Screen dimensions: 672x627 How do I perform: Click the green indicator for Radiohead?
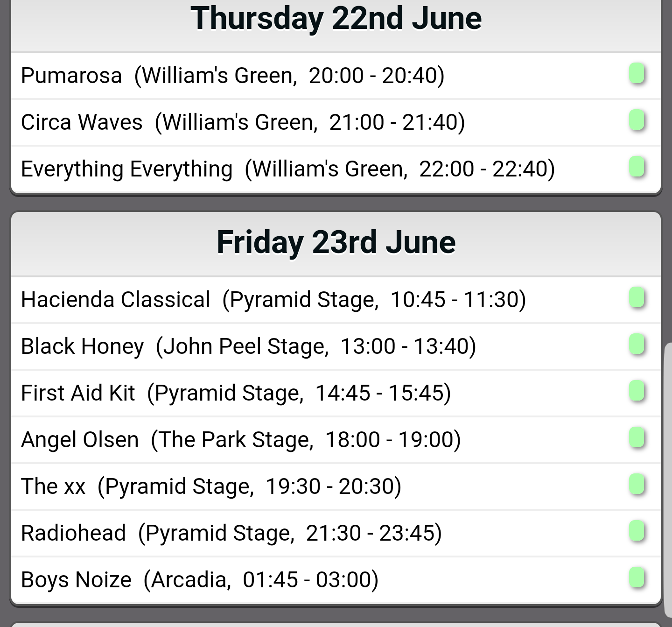[637, 531]
